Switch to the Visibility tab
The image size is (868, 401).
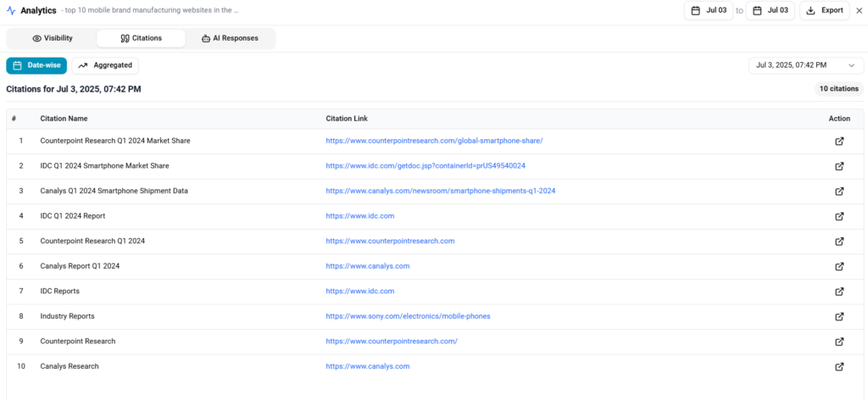pyautogui.click(x=53, y=39)
